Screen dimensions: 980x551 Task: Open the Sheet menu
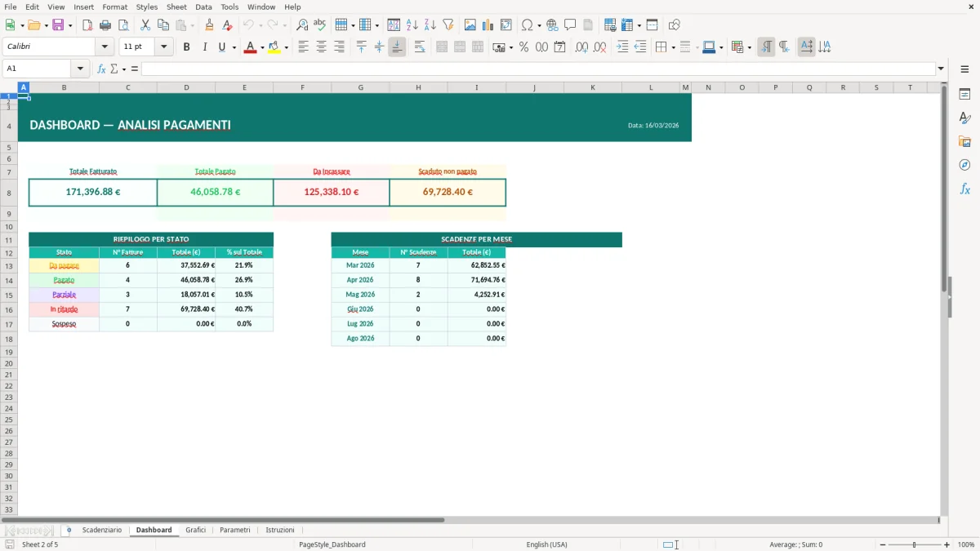click(x=176, y=7)
